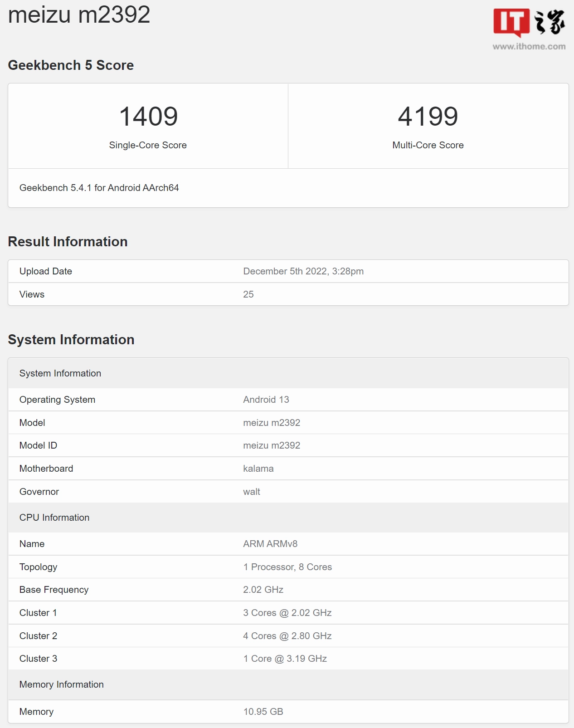The image size is (574, 728).
Task: Click the CPU Information section header
Action: tap(54, 518)
